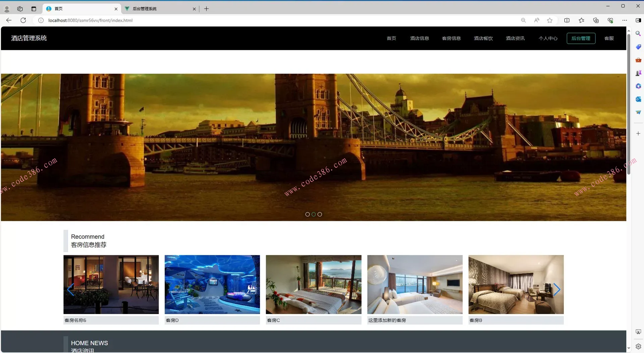Open sidebar search icon

pyautogui.click(x=638, y=34)
